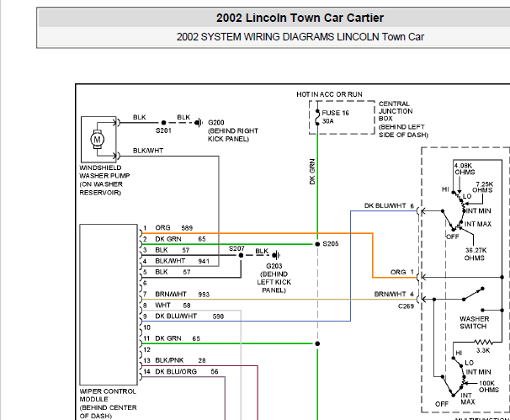Viewport: 510px width, 420px height.
Task: Click the G203 ground symbol
Action: click(x=276, y=255)
